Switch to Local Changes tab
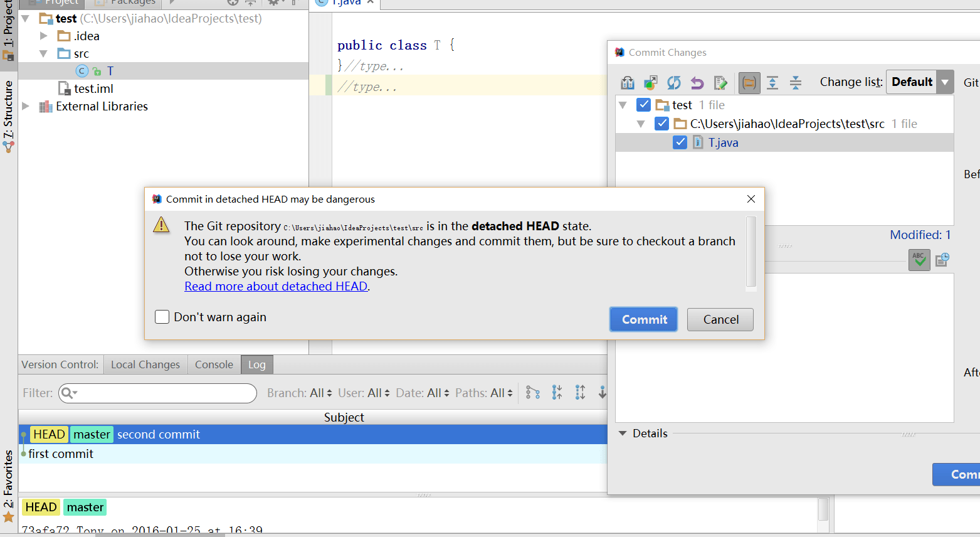Screen dimensions: 980x537 pyautogui.click(x=145, y=364)
